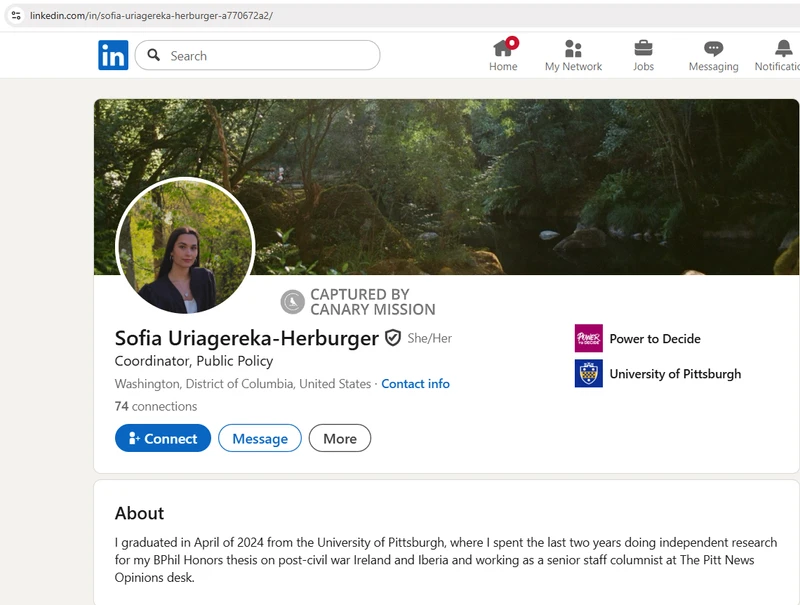
Task: Open the Messaging chat icon
Action: (713, 48)
